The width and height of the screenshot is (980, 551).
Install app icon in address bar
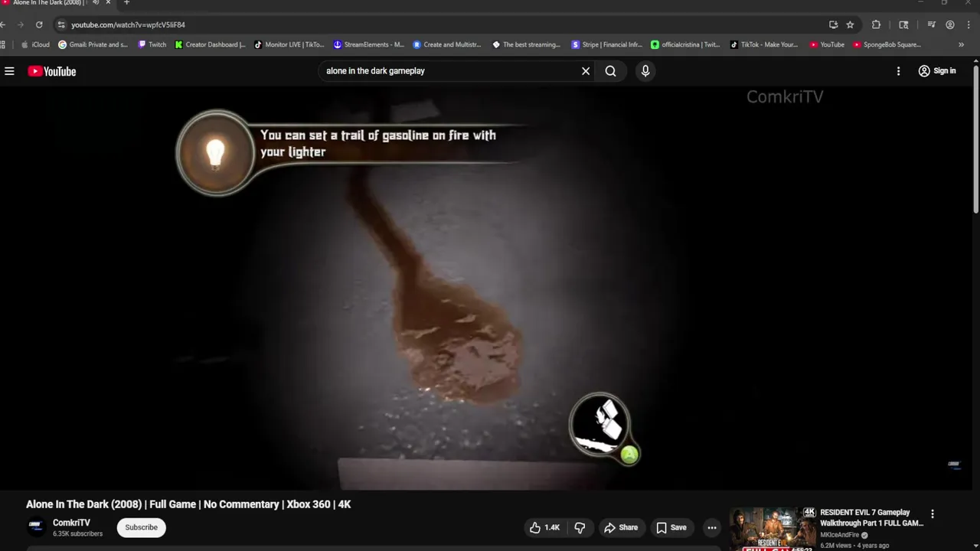click(x=833, y=24)
